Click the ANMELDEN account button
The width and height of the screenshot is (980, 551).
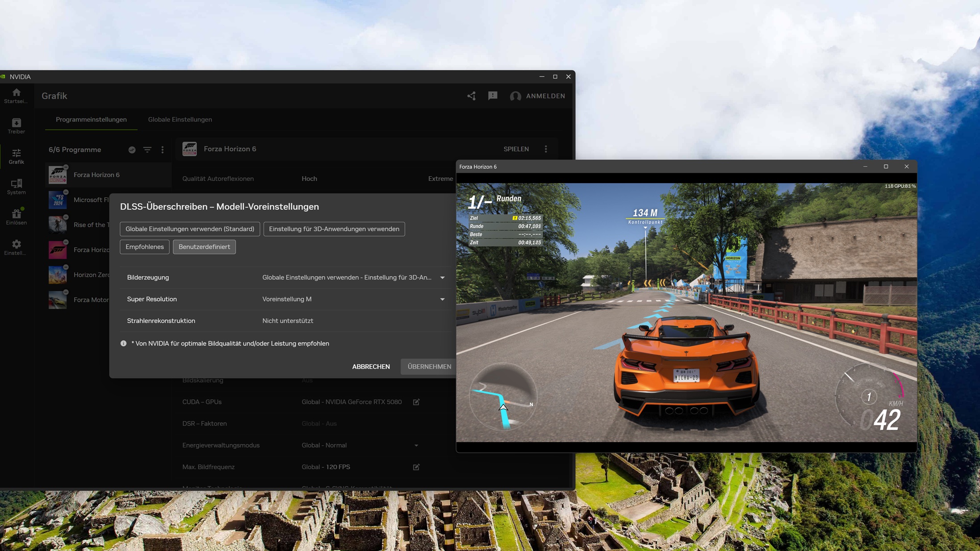(x=537, y=96)
